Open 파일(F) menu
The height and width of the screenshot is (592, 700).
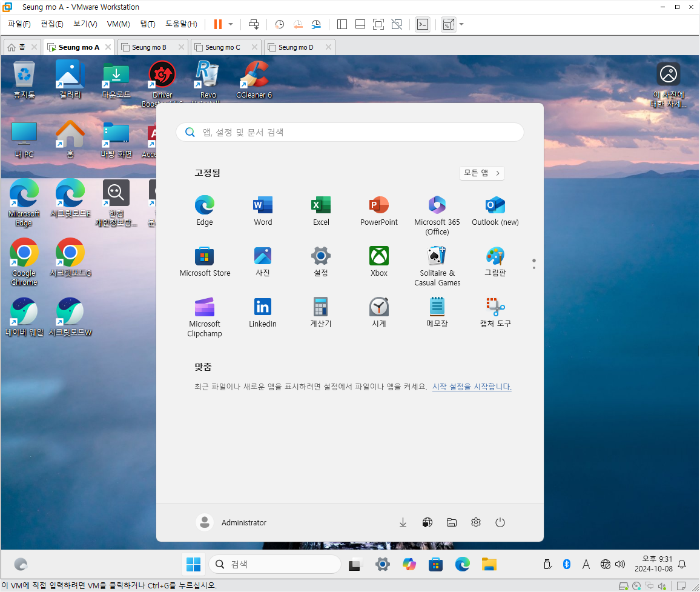pos(19,24)
